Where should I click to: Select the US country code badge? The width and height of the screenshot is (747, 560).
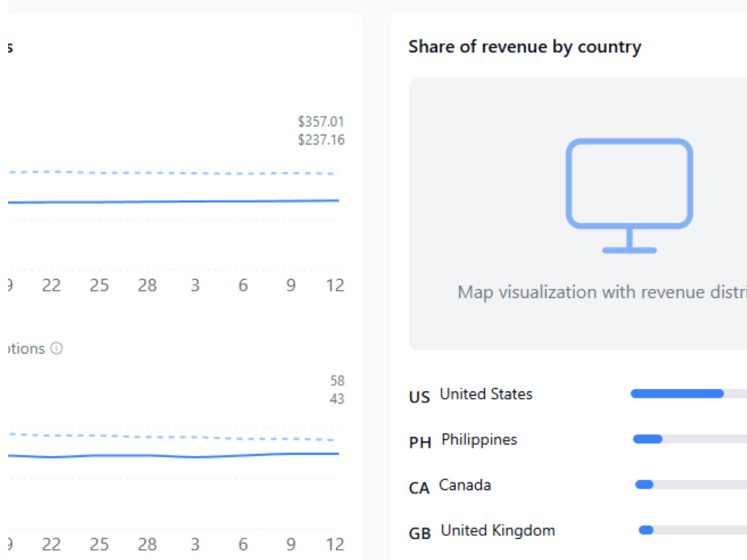click(x=419, y=396)
